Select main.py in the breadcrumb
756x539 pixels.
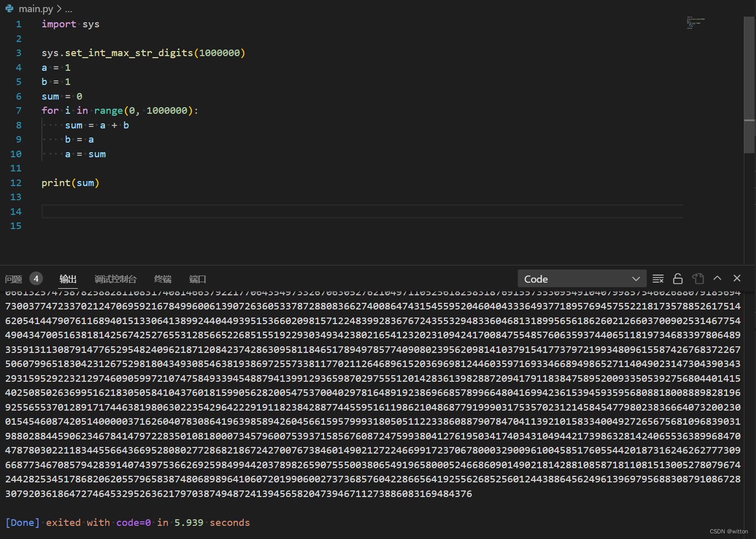[35, 9]
